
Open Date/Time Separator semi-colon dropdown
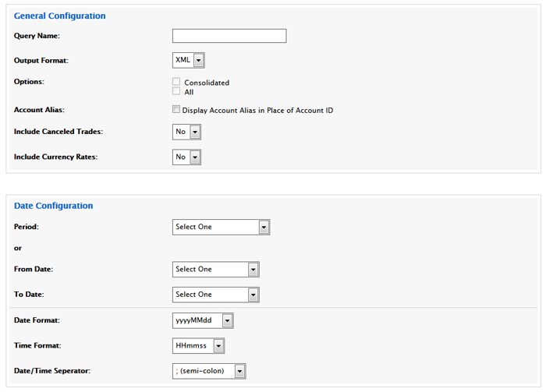(x=209, y=371)
